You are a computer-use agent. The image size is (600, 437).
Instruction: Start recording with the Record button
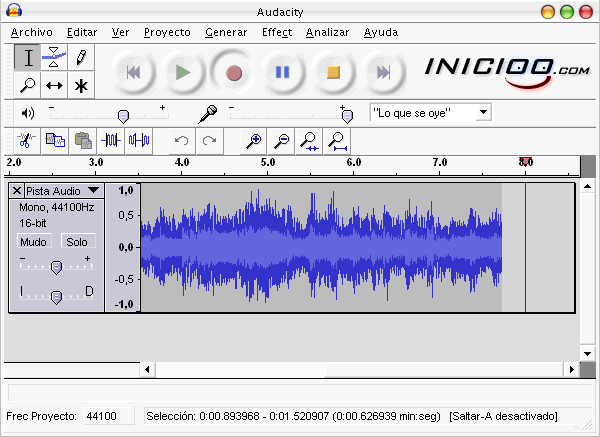233,72
